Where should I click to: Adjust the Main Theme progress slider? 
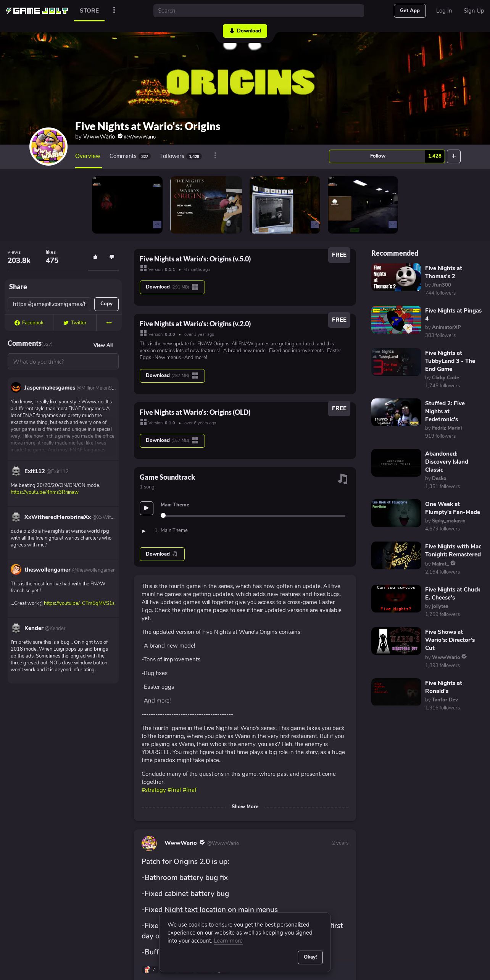pyautogui.click(x=253, y=516)
